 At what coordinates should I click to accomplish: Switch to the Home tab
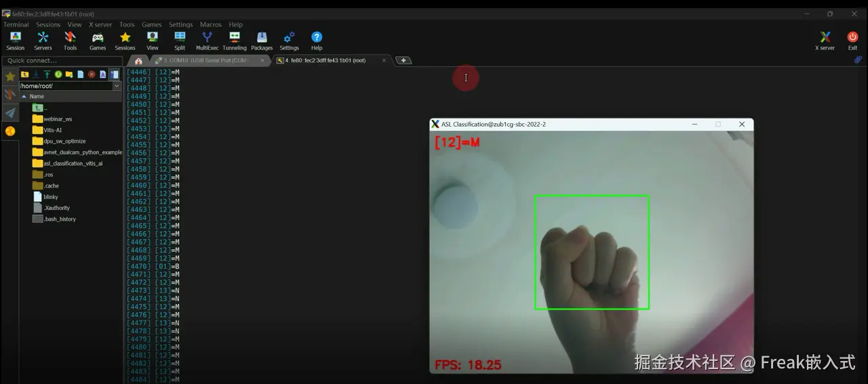138,61
